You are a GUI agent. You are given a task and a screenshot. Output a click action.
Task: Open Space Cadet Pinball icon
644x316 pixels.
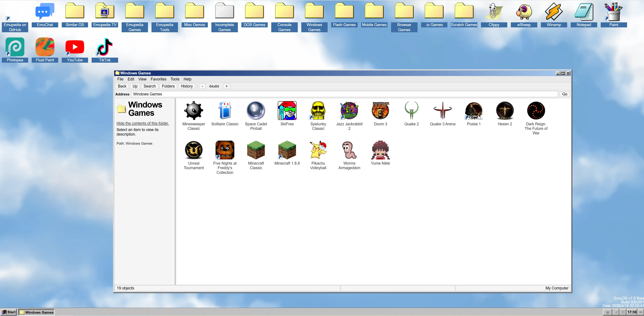[256, 110]
